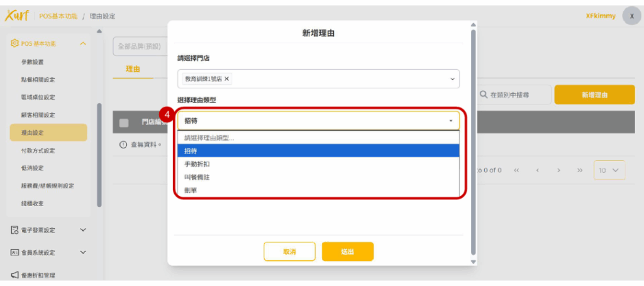
Task: Jump to last page double arrow
Action: click(x=579, y=170)
